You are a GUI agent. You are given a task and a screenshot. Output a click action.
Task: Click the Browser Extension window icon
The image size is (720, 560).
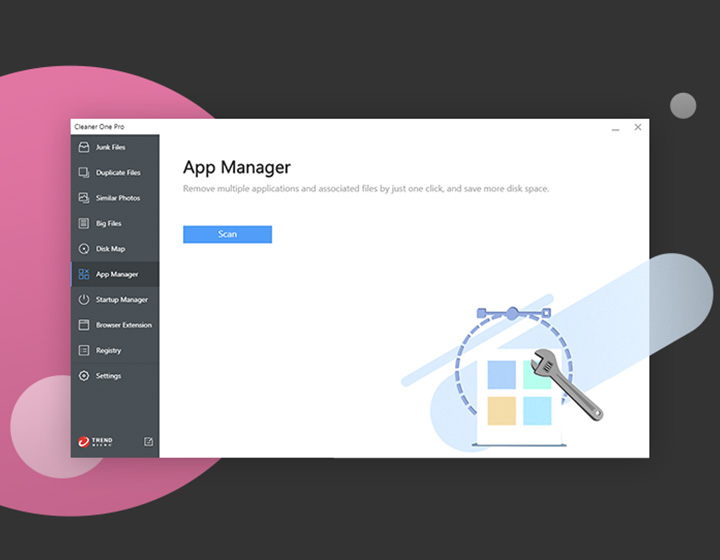[x=85, y=325]
